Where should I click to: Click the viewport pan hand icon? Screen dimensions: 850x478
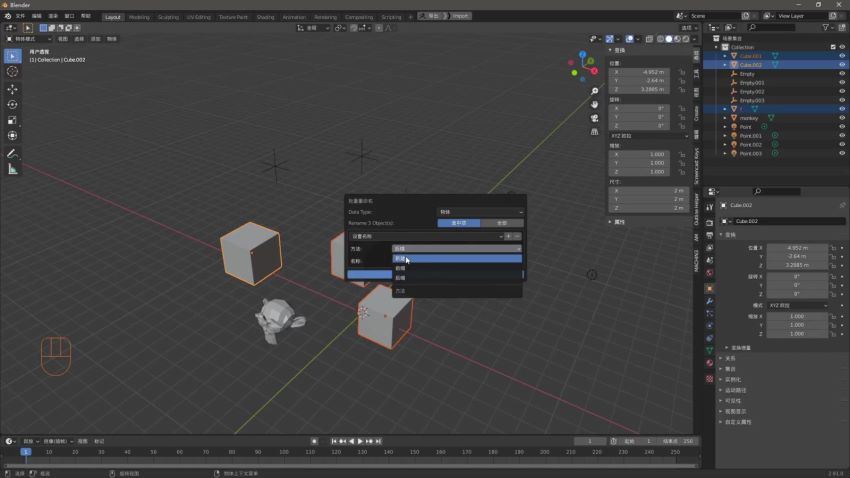tap(595, 105)
